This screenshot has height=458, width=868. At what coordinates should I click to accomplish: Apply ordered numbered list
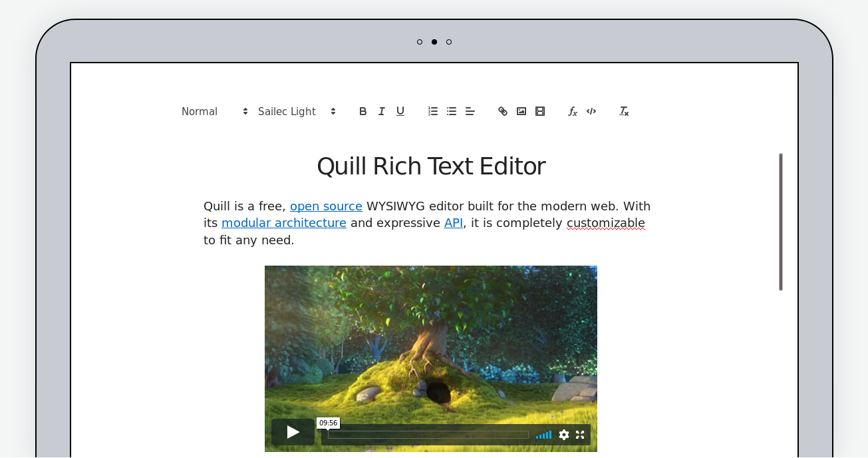coord(433,111)
